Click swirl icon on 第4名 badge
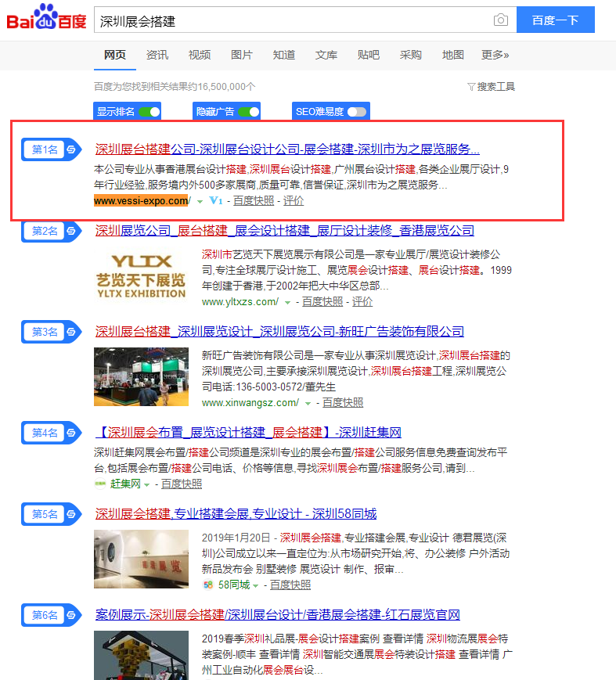The image size is (616, 680). (x=71, y=433)
